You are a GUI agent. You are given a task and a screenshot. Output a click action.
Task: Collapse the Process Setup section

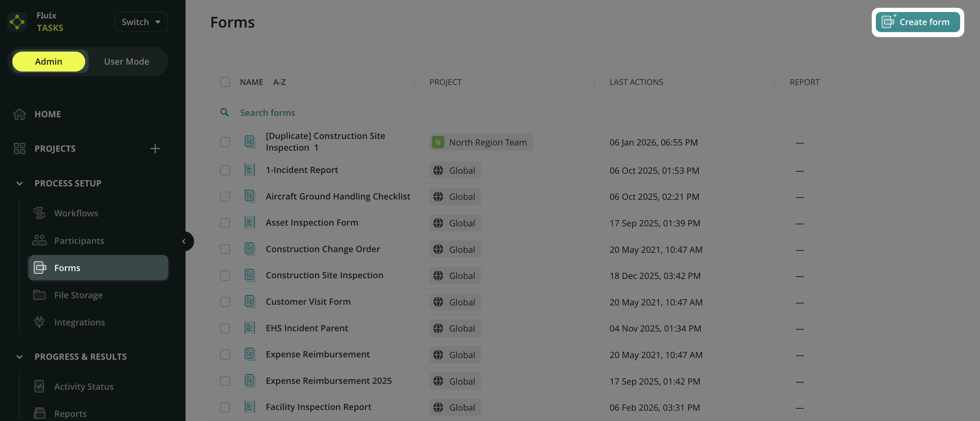tap(19, 183)
